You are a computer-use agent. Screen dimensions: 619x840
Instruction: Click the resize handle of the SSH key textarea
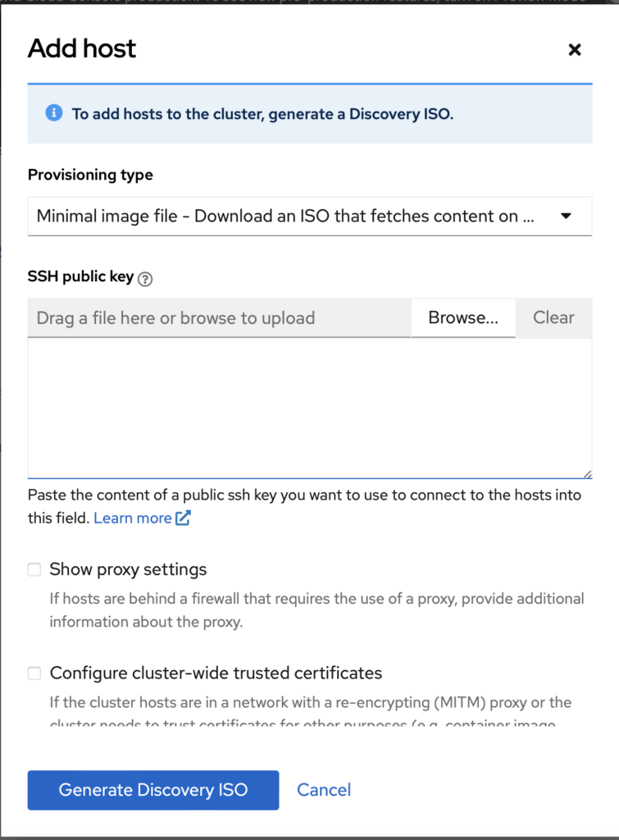point(586,472)
